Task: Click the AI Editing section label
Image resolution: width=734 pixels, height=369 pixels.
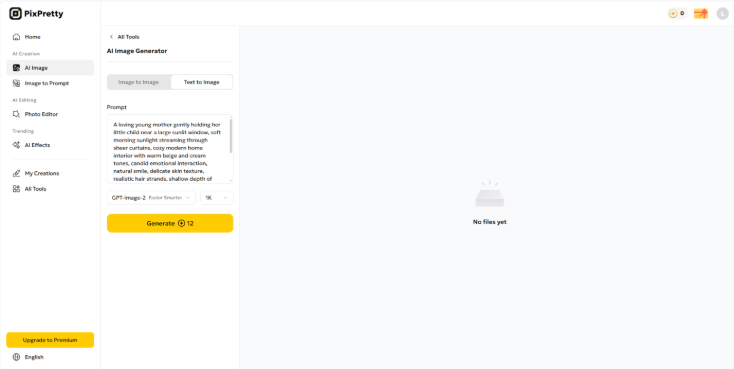Action: click(24, 100)
